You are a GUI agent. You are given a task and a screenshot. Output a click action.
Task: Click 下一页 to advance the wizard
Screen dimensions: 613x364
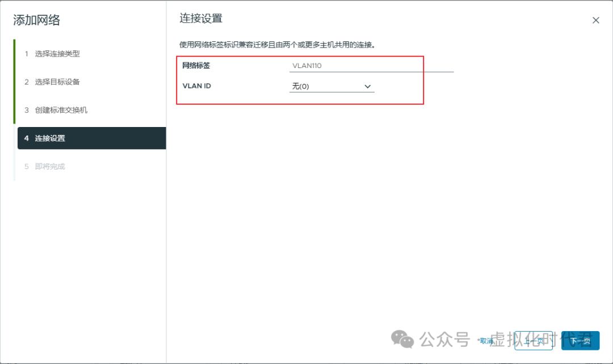click(580, 341)
